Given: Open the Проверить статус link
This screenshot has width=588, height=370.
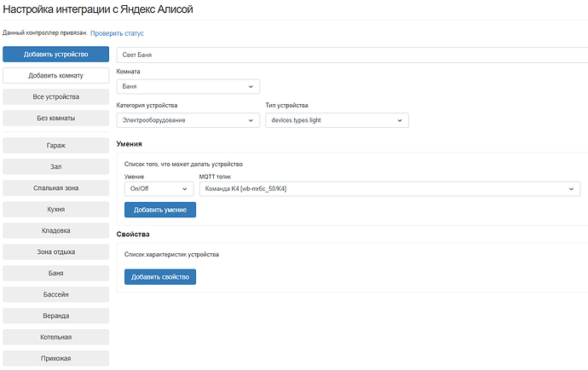Looking at the screenshot, I should (x=117, y=33).
